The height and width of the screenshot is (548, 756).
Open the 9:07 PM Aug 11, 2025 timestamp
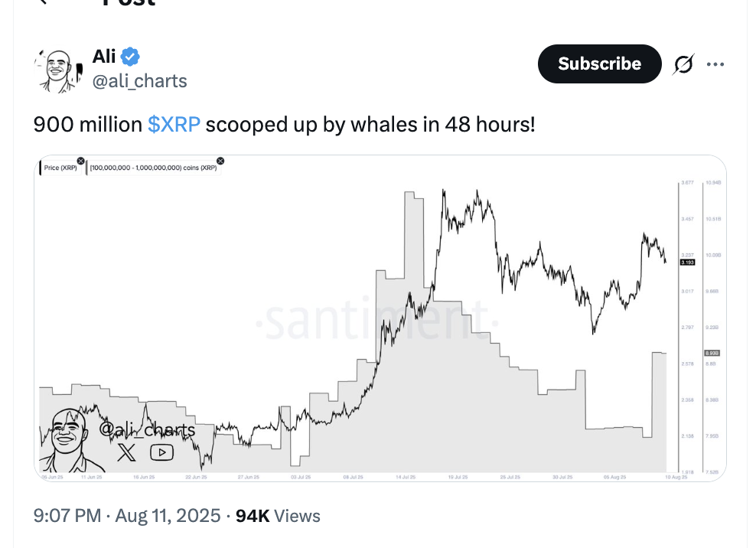point(126,516)
